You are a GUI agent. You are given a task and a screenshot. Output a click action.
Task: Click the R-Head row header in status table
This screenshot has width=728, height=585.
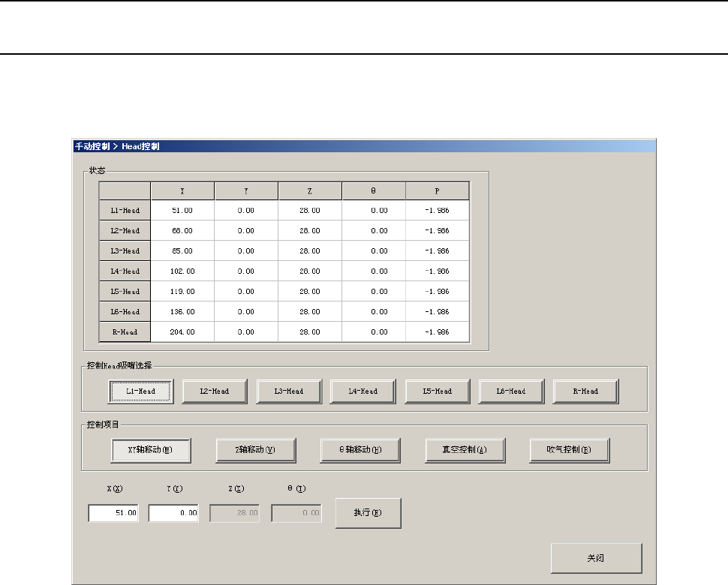click(125, 332)
